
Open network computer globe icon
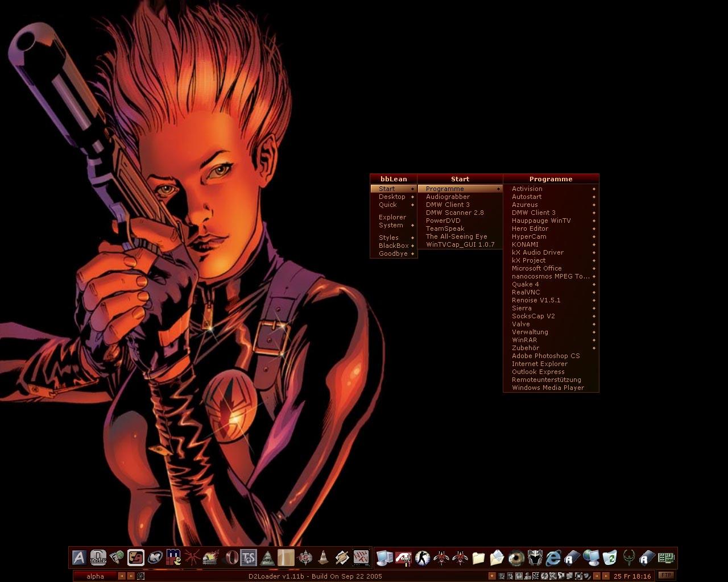click(x=591, y=558)
